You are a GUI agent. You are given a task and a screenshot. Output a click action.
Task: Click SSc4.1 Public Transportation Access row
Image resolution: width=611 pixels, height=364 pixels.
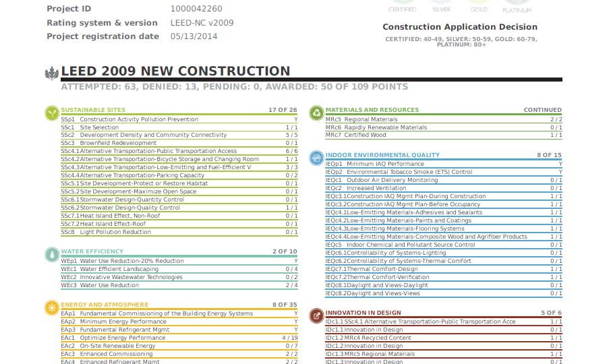click(179, 152)
